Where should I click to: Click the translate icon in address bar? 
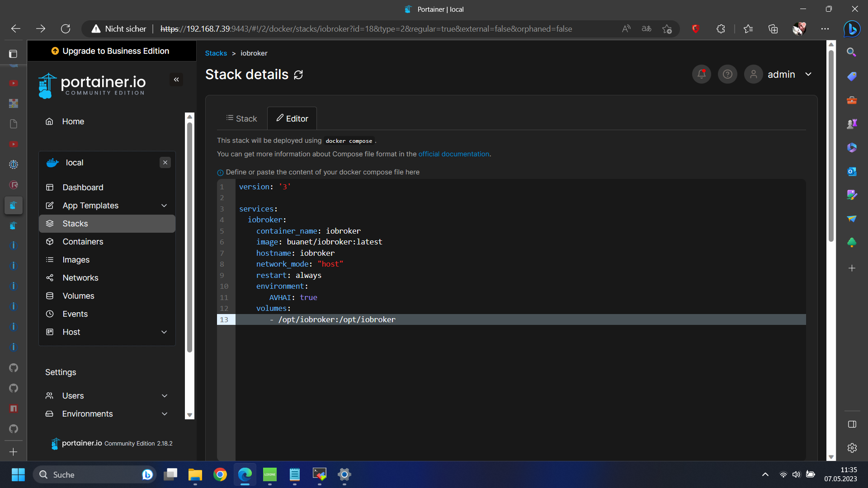(x=646, y=29)
